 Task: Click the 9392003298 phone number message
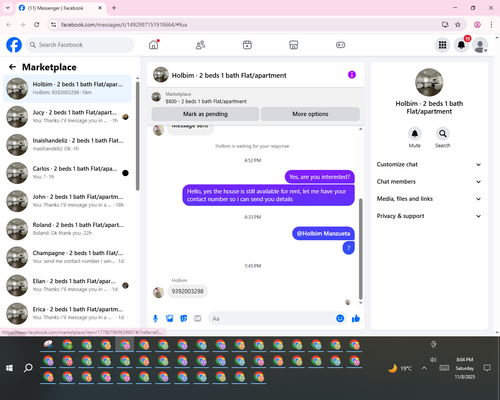pyautogui.click(x=187, y=291)
